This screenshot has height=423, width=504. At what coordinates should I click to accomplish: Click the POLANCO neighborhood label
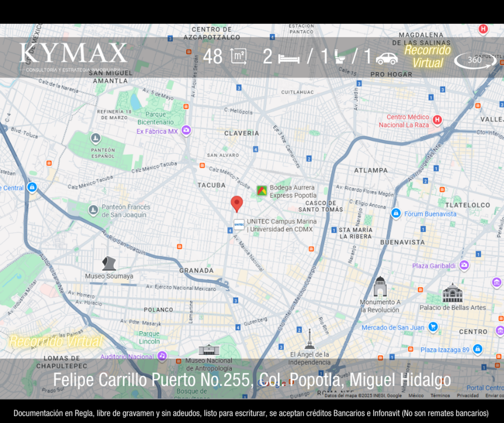coord(158,310)
